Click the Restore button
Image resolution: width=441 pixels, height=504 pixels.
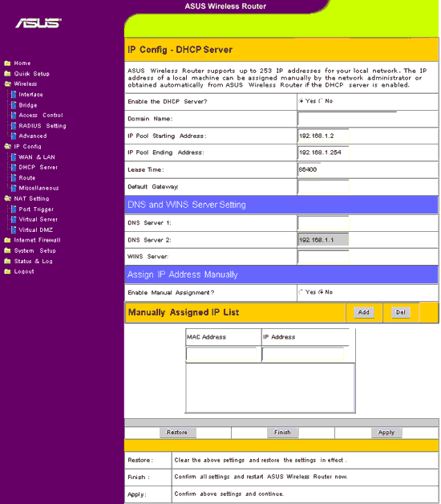click(178, 433)
